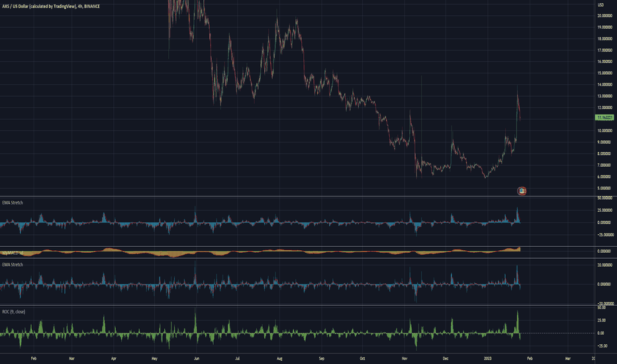Click the green current price label 11.963221

pyautogui.click(x=604, y=118)
